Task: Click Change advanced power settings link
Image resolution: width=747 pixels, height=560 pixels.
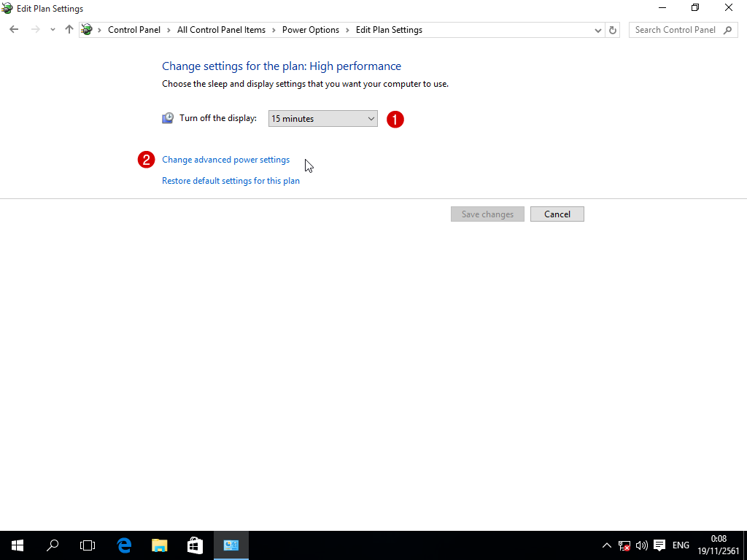Action: 225,160
